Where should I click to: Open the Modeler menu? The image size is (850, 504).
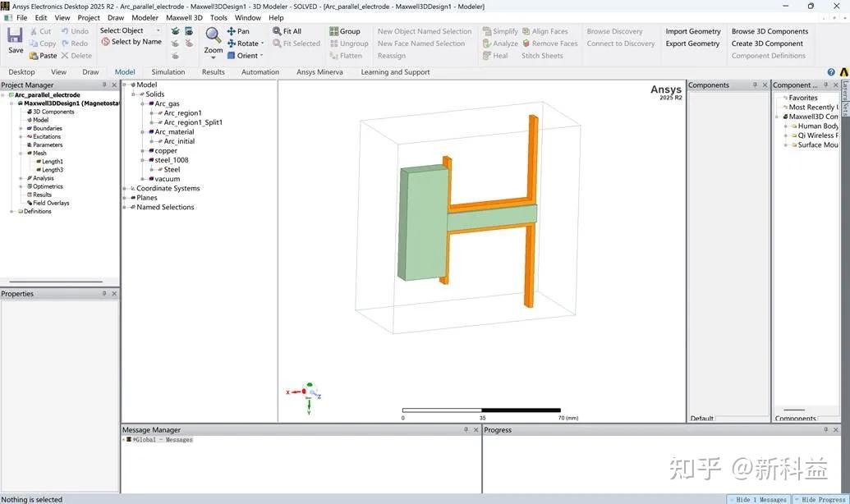145,17
